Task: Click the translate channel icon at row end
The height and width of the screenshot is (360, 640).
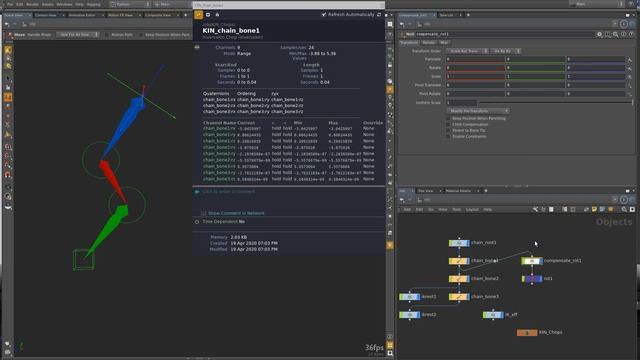Action: (x=630, y=60)
